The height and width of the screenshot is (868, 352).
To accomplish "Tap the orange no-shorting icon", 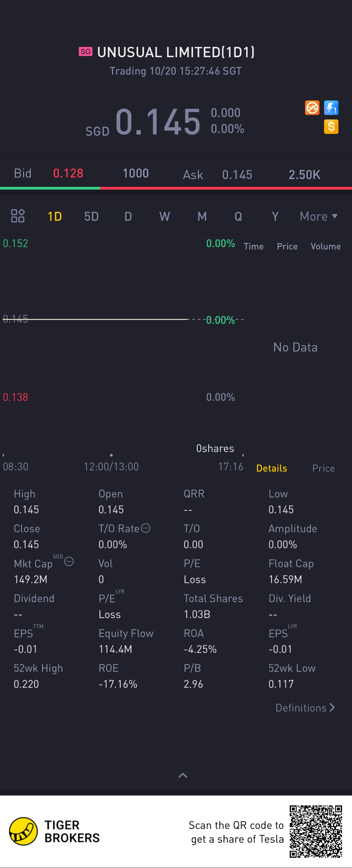I will (312, 108).
